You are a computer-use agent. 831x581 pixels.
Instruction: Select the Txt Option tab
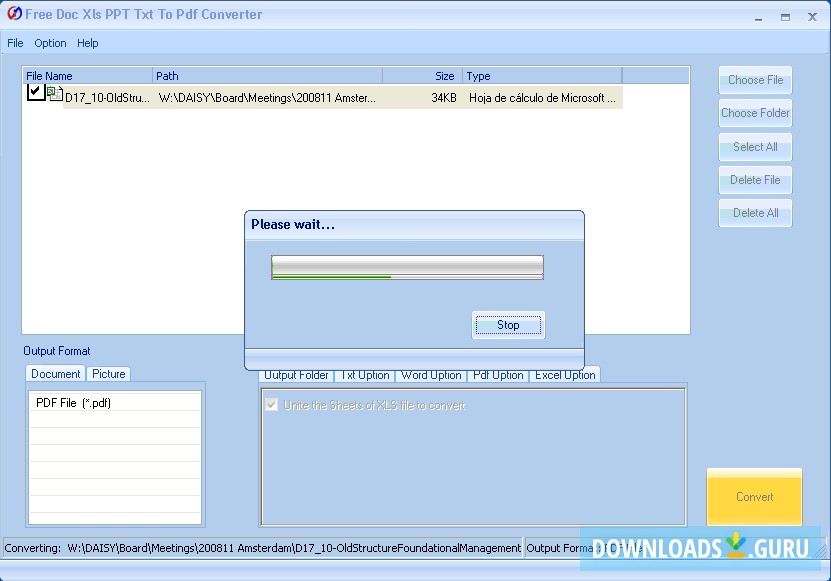[365, 375]
